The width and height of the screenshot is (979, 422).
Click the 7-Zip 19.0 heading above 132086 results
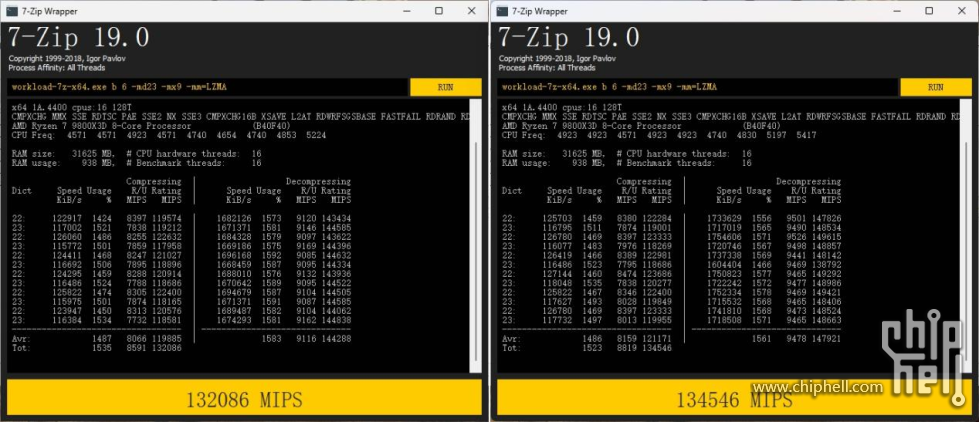(80, 38)
